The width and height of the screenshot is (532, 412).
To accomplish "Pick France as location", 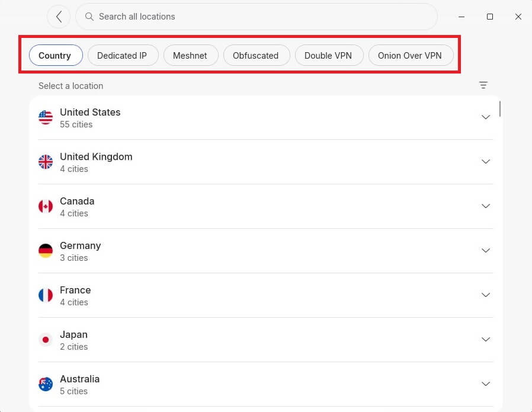I will pyautogui.click(x=265, y=296).
